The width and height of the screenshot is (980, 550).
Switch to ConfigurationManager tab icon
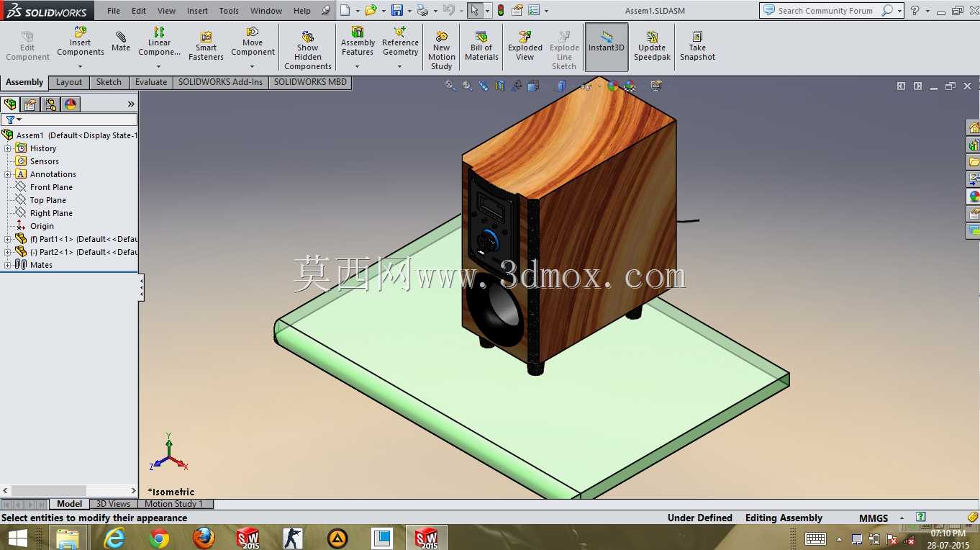(x=50, y=104)
